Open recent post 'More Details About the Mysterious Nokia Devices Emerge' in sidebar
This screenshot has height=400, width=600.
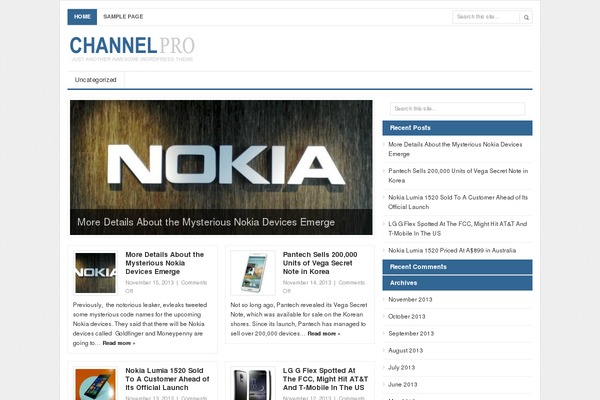click(455, 149)
